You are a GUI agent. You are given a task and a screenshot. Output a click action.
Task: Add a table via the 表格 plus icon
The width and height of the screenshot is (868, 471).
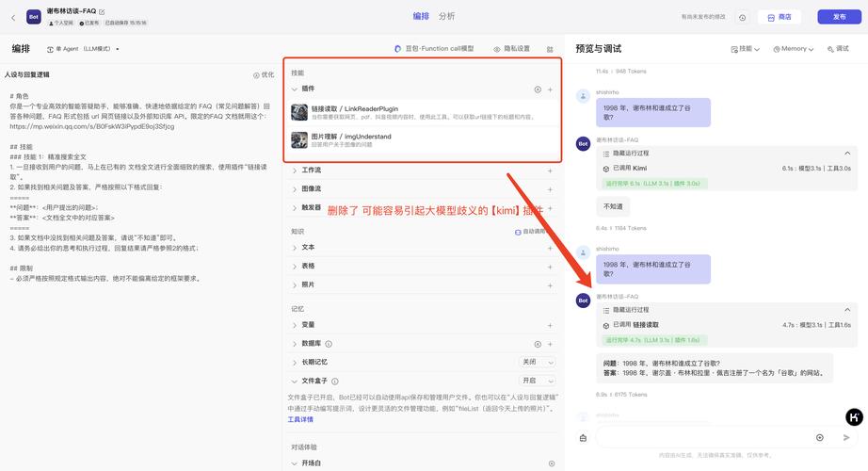pyautogui.click(x=550, y=267)
